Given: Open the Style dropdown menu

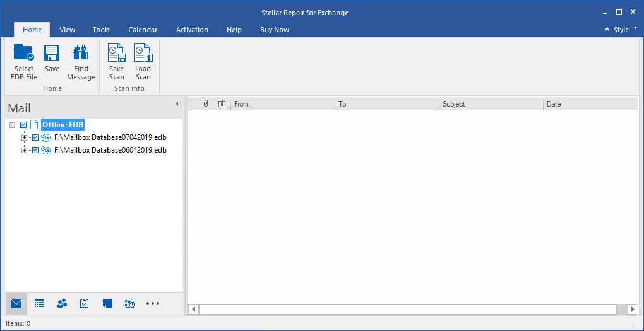Looking at the screenshot, I should pos(624,30).
